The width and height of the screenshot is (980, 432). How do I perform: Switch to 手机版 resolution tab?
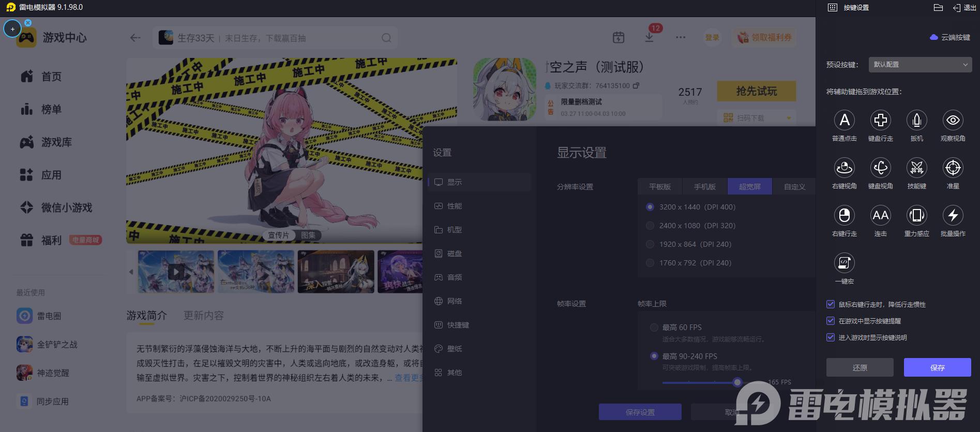pyautogui.click(x=705, y=187)
